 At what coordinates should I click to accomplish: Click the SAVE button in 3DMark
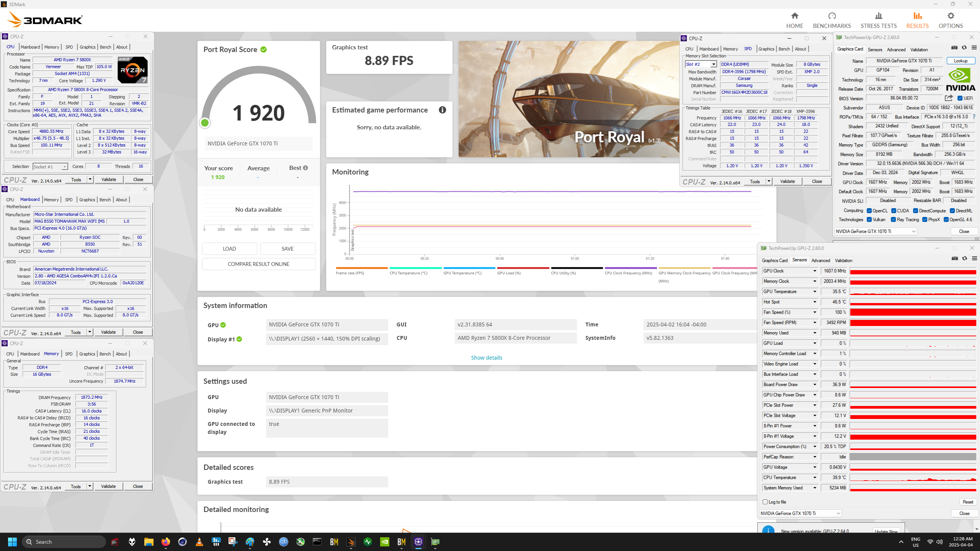pos(287,249)
